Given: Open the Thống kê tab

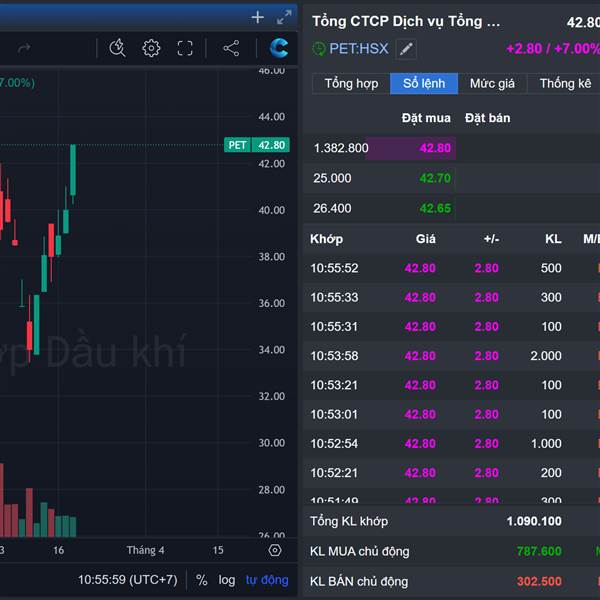Looking at the screenshot, I should click(565, 84).
